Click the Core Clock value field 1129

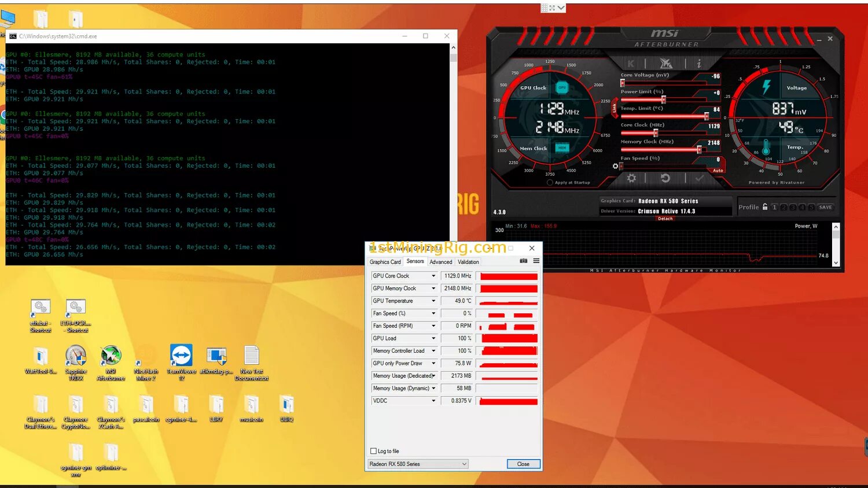coord(714,126)
